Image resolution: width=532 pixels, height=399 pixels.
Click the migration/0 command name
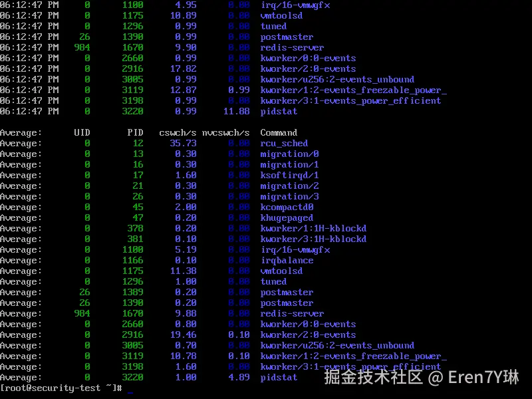pyautogui.click(x=289, y=154)
